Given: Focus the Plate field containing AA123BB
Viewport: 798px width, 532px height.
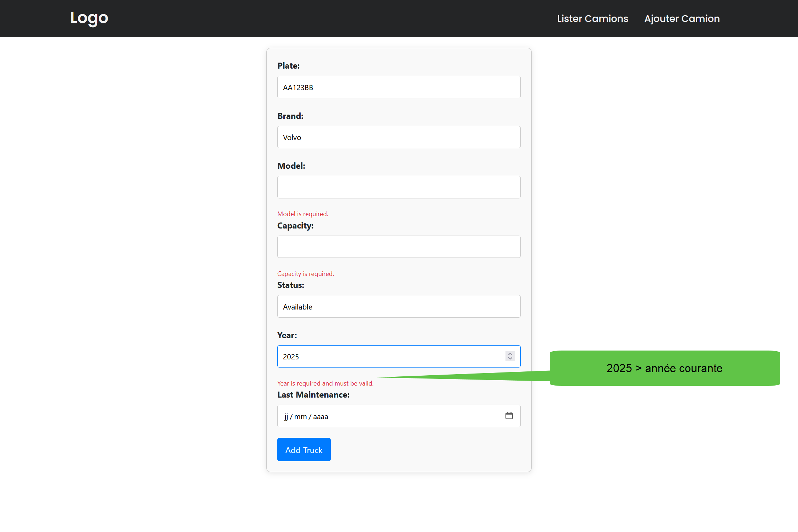Looking at the screenshot, I should tap(399, 87).
